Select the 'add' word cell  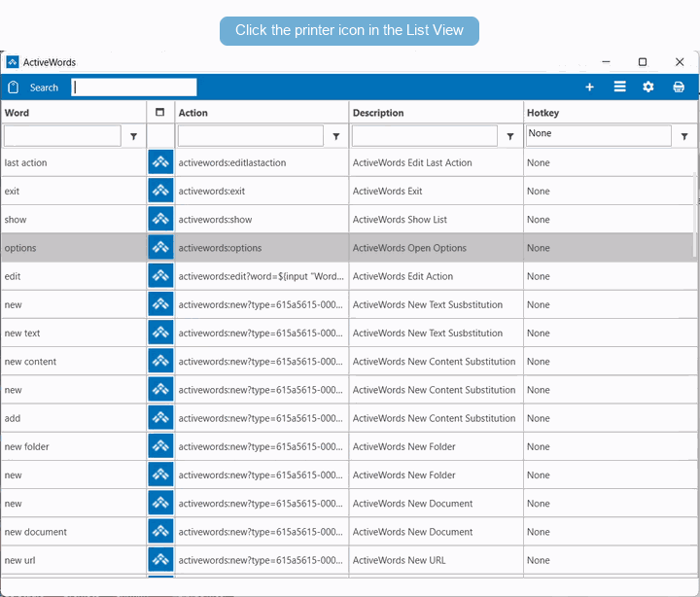[74, 418]
